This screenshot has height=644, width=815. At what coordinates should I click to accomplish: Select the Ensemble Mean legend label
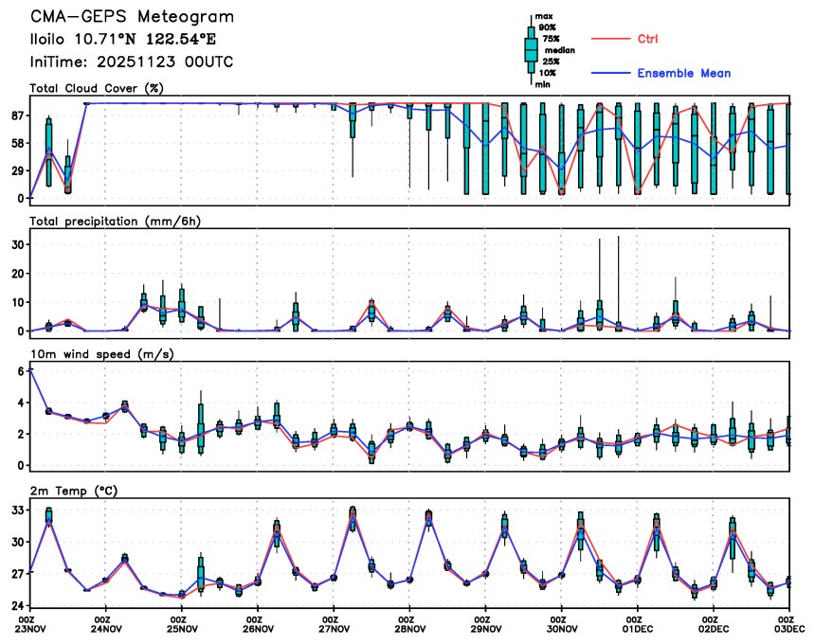(683, 73)
